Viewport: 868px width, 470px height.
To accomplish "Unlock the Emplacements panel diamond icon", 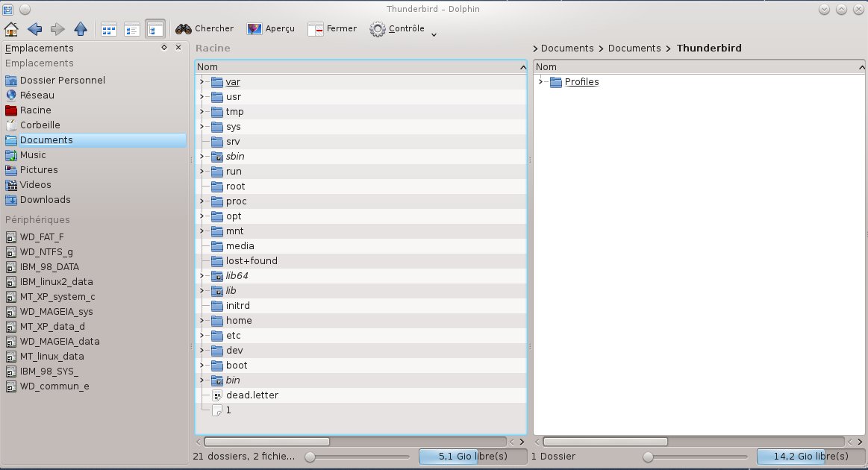I will point(164,48).
